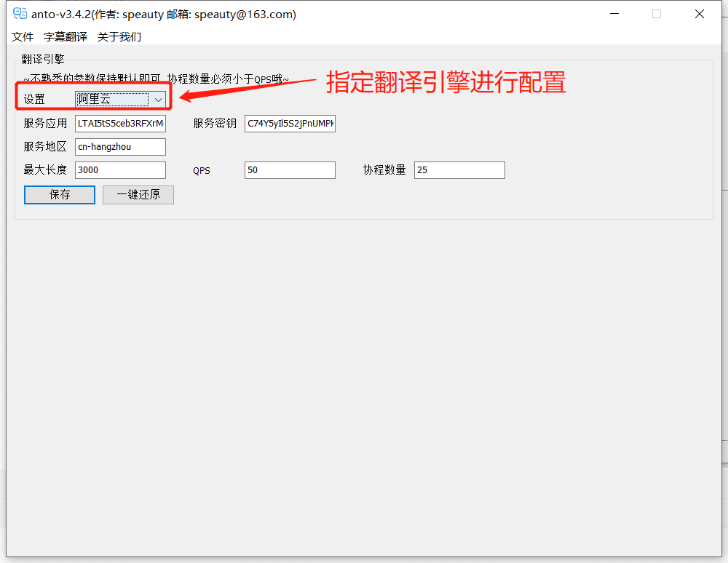This screenshot has width=728, height=563.
Task: Open the 关于我们 menu
Action: (119, 36)
